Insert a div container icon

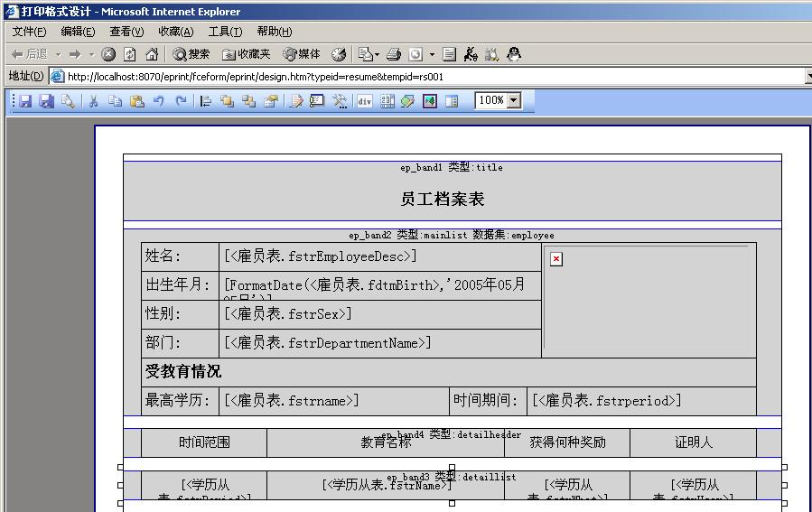click(365, 101)
